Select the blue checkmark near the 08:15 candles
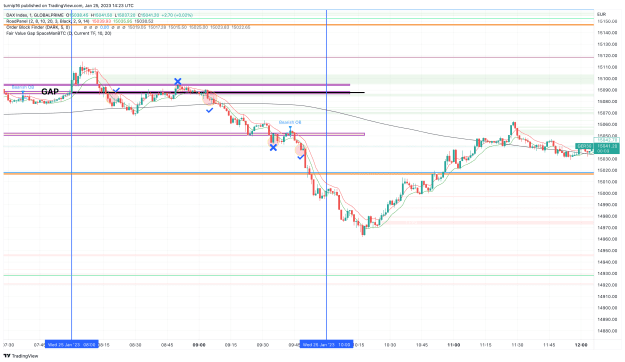The height and width of the screenshot is (362, 625). [116, 91]
